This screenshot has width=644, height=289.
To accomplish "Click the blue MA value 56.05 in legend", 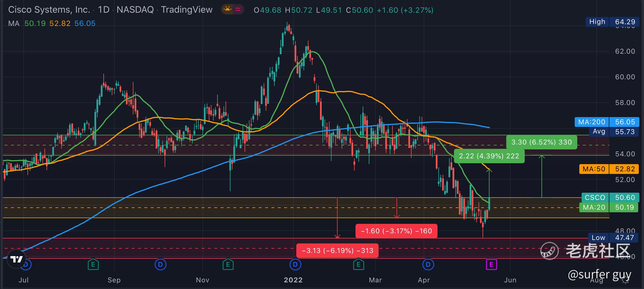I will pos(85,23).
